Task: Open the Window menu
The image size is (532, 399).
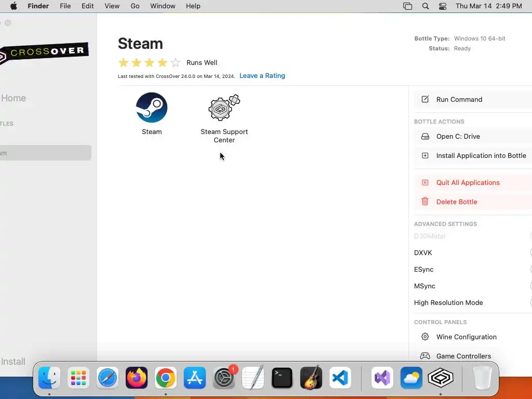Action: click(163, 6)
